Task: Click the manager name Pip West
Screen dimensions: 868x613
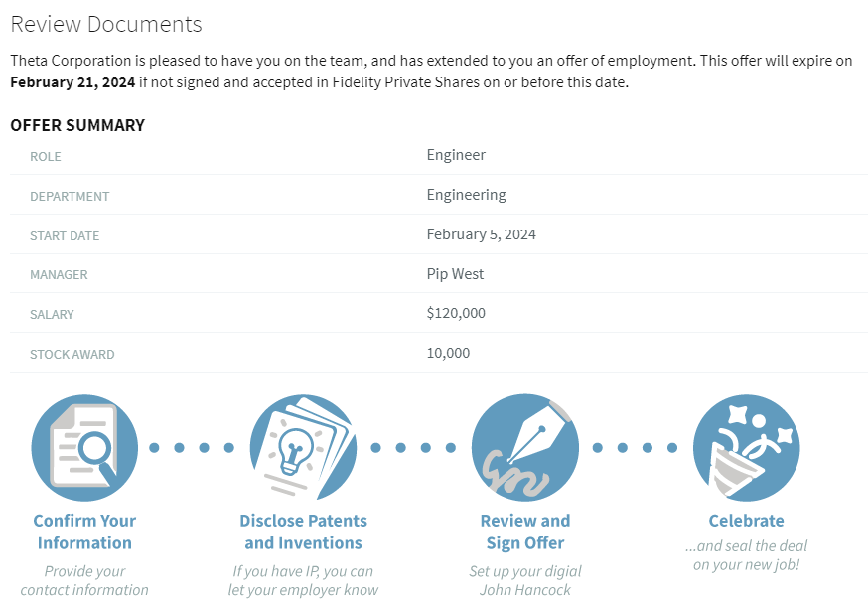Action: tap(455, 274)
